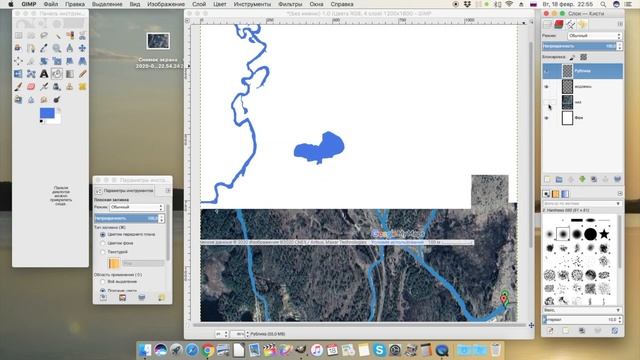Select the Bucket Fill tool

[57, 74]
